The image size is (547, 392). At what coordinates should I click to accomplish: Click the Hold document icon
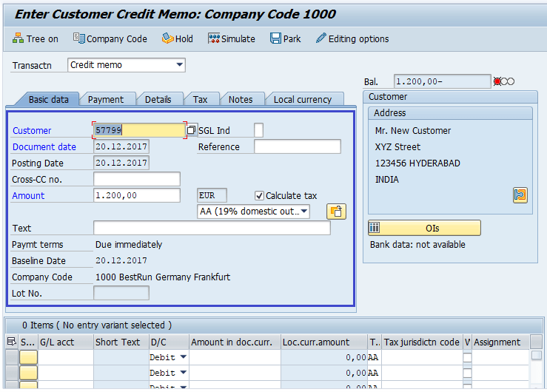168,38
